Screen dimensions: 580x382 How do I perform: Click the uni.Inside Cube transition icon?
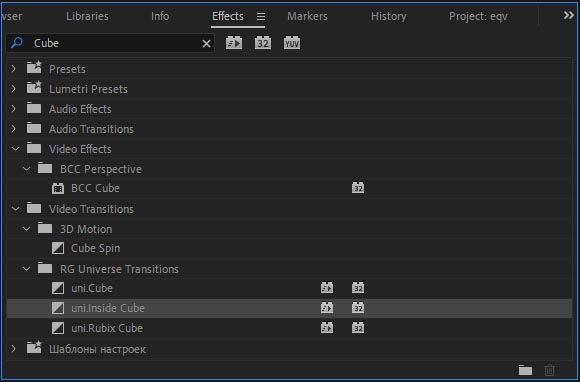[58, 308]
